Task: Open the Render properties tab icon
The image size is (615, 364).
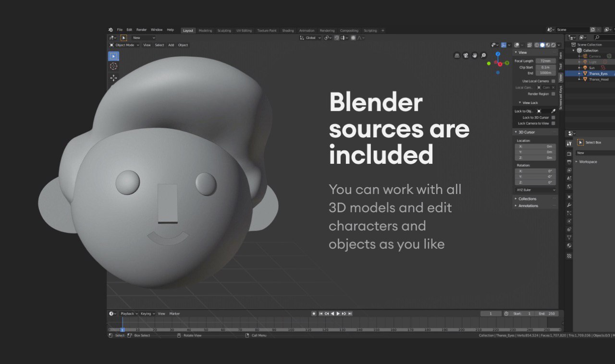Action: pyautogui.click(x=569, y=154)
